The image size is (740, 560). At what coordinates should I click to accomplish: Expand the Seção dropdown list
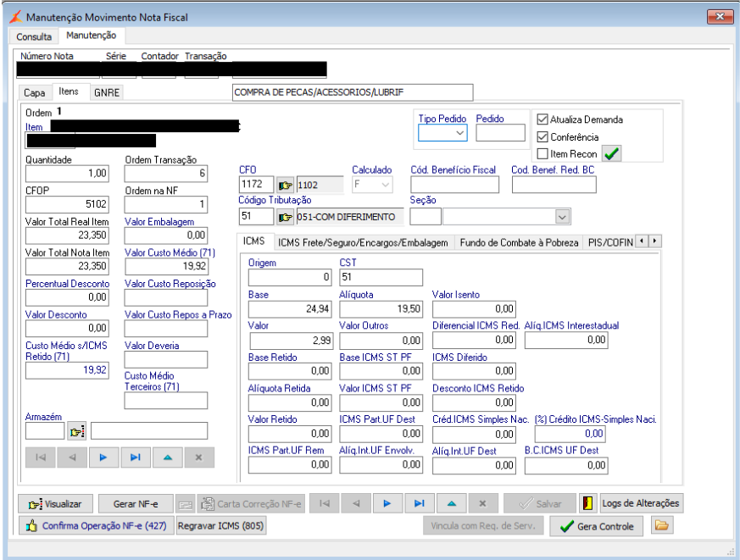tap(561, 217)
